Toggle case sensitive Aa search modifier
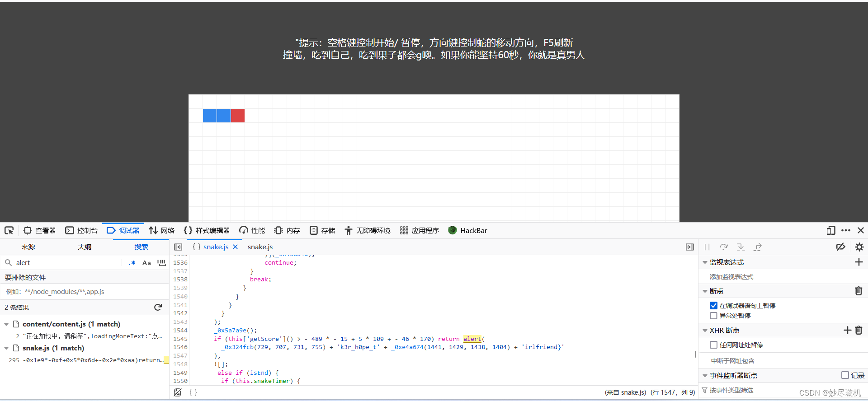 click(x=146, y=263)
